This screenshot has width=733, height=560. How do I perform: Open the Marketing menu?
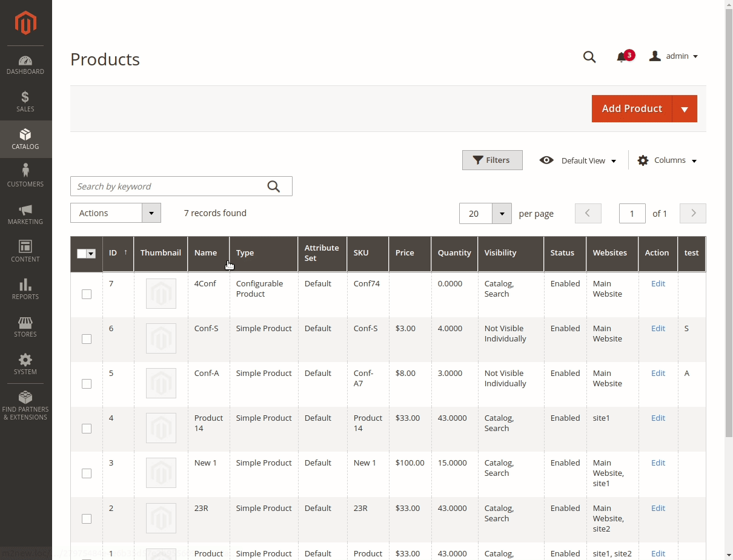click(25, 214)
